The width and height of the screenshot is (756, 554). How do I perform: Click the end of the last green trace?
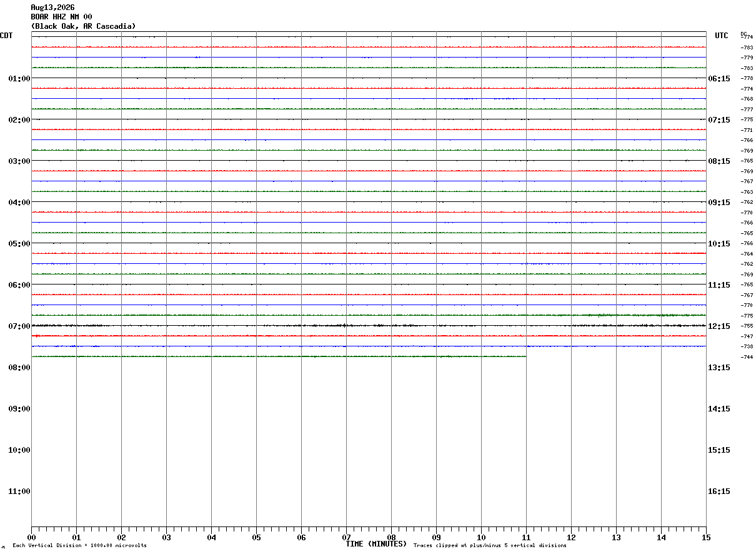pyautogui.click(x=525, y=356)
